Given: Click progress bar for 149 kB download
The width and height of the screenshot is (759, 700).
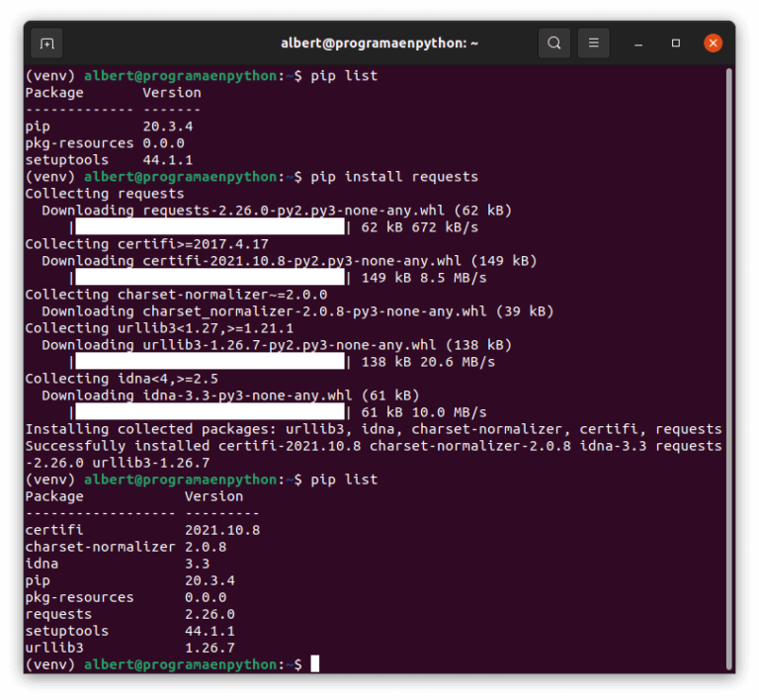Looking at the screenshot, I should pos(210,278).
